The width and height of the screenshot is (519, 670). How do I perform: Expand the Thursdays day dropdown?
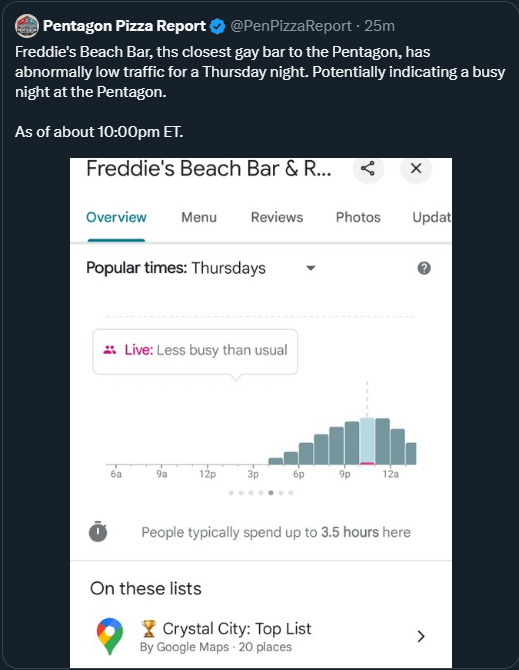[311, 268]
